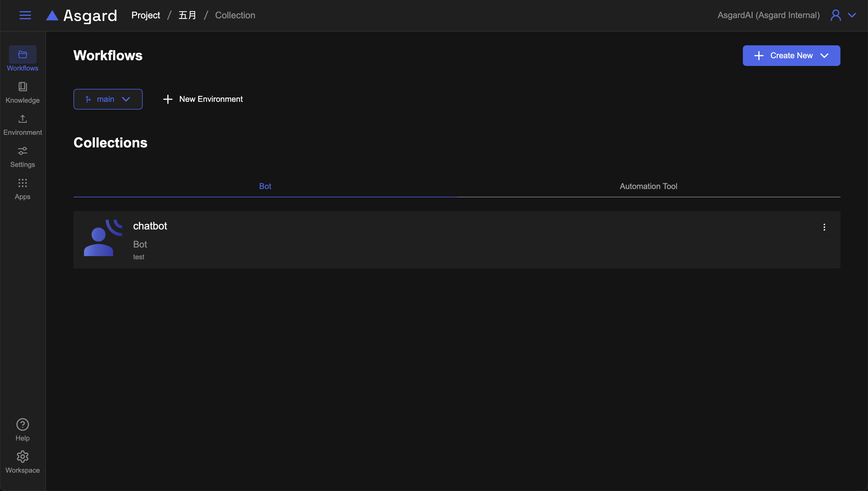Go to Environment upload icon
868x491 pixels.
point(23,119)
